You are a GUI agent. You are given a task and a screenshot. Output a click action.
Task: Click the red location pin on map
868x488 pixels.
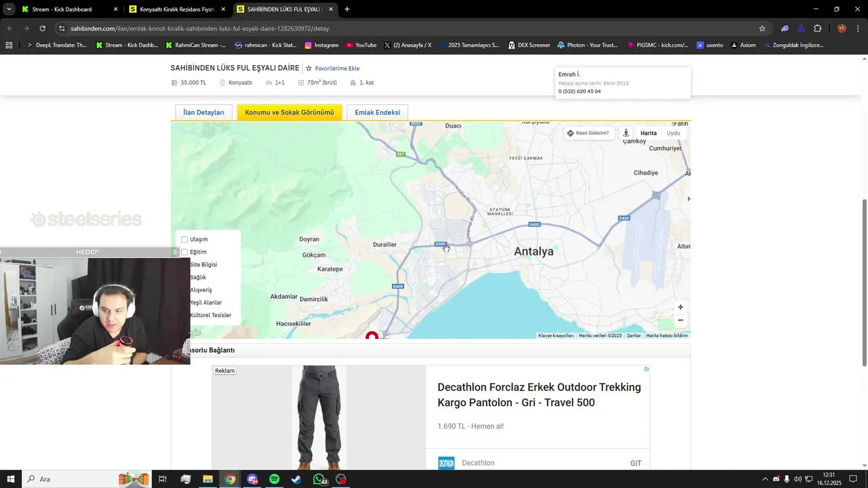(x=372, y=335)
